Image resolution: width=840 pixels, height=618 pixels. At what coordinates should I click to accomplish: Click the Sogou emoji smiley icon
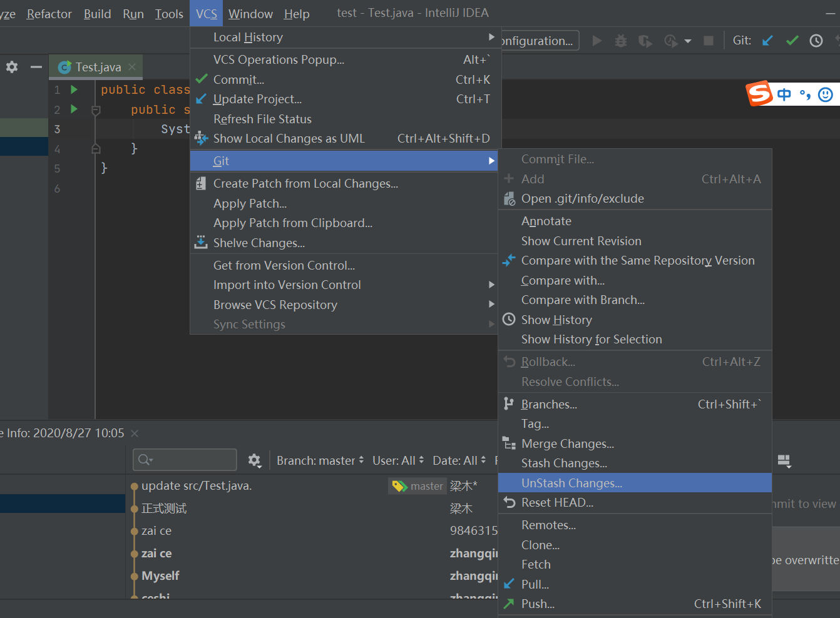[x=826, y=94]
